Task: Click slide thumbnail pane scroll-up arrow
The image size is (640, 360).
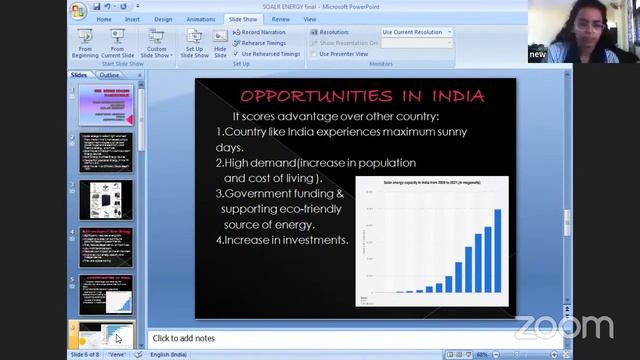Action: point(141,84)
